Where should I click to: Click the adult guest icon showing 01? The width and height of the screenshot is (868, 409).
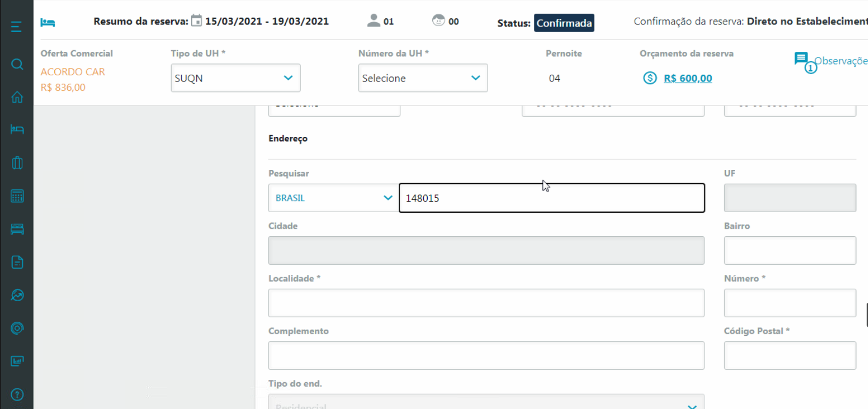coord(374,21)
